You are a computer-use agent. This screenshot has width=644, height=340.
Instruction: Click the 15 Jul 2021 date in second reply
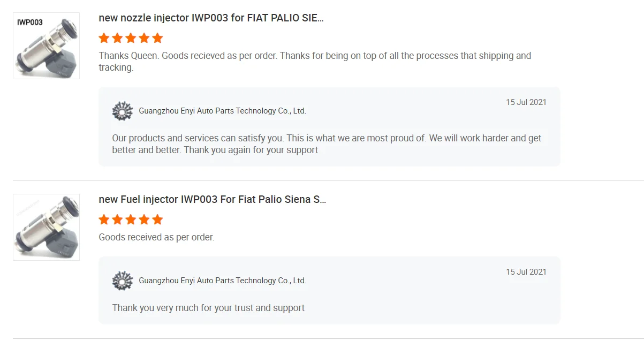[x=526, y=272]
